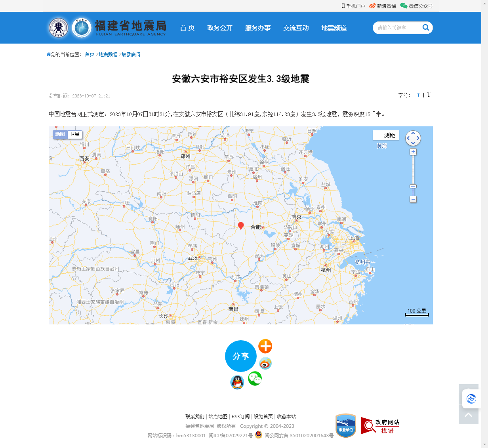Share via QQ penguin icon
This screenshot has height=448, width=488.
[237, 382]
